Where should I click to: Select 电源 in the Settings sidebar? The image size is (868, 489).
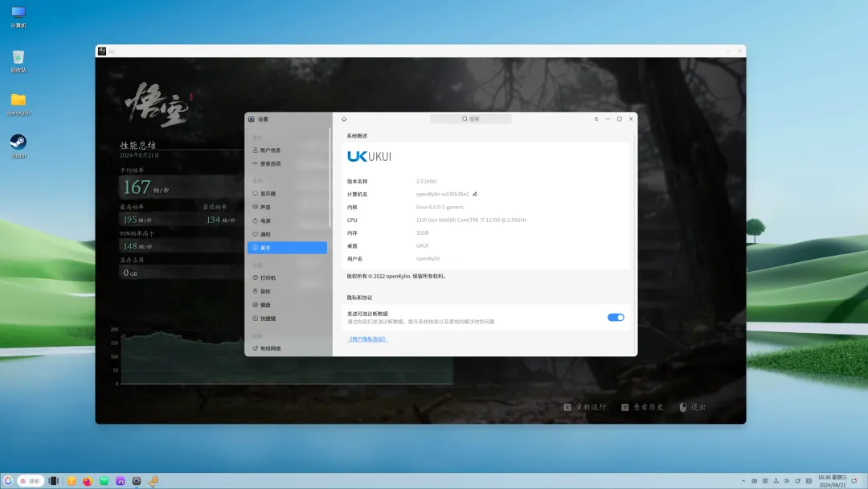[287, 221]
